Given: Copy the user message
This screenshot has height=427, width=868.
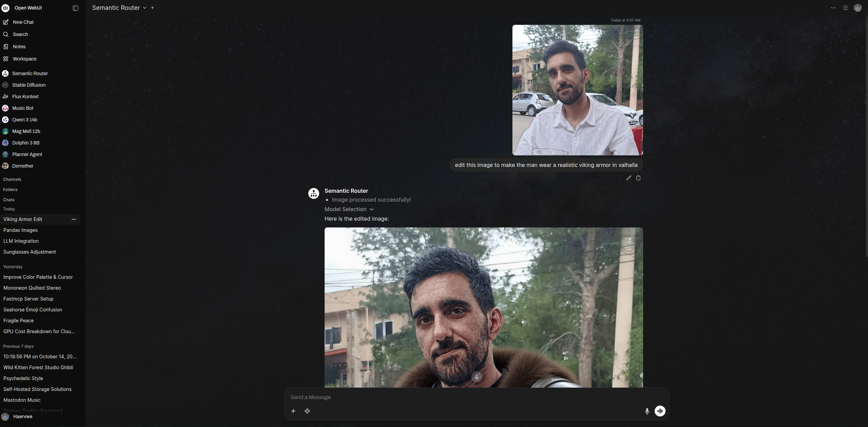Looking at the screenshot, I should pyautogui.click(x=638, y=178).
